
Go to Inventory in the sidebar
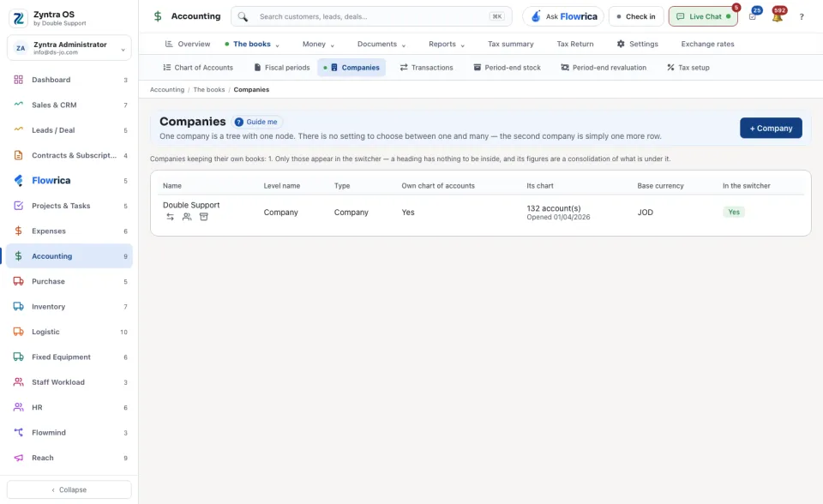coord(69,307)
